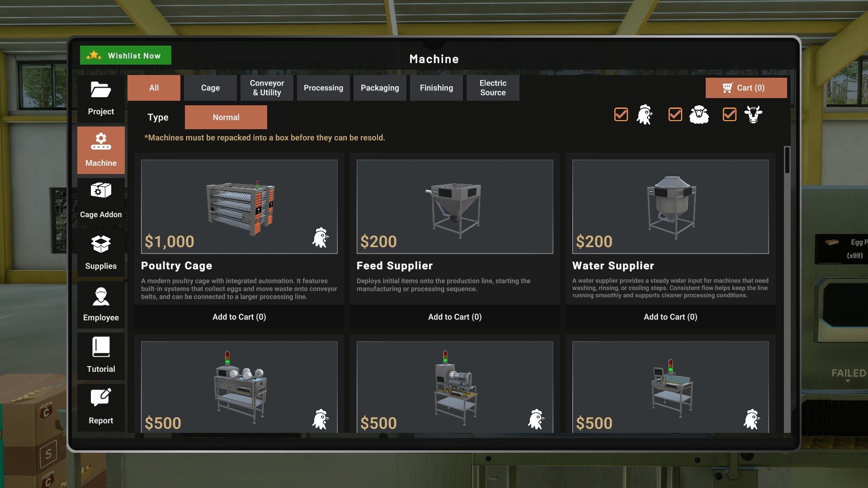Select the Electric Source tab
This screenshot has height=488, width=868.
click(492, 88)
